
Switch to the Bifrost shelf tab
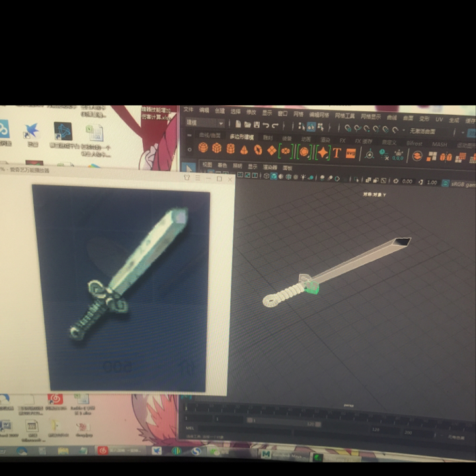point(414,143)
